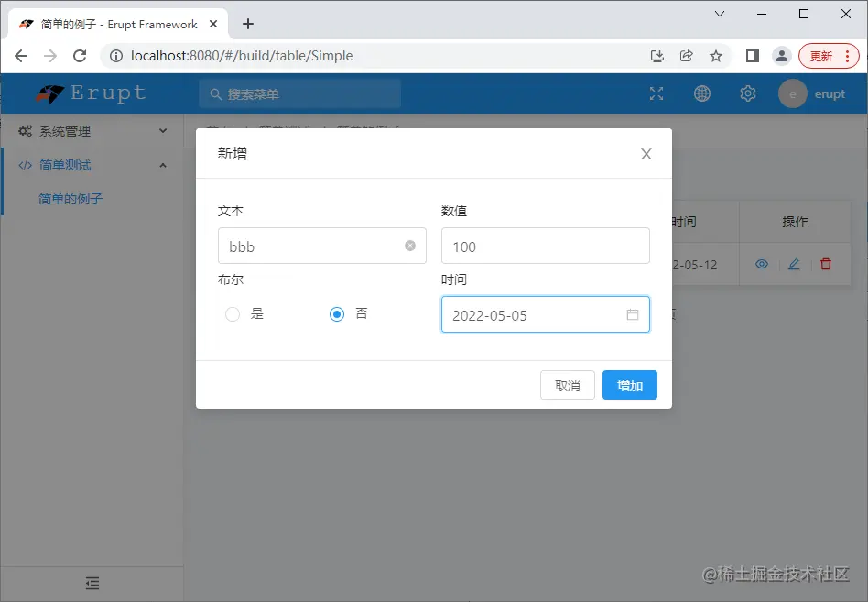868x602 pixels.
Task: Click the install app icon in address bar
Action: [x=657, y=56]
